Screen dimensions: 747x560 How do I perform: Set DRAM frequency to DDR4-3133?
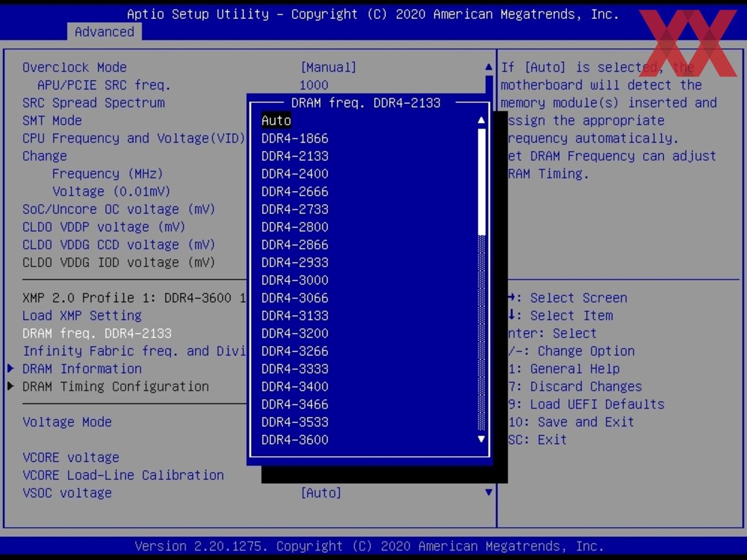point(294,316)
